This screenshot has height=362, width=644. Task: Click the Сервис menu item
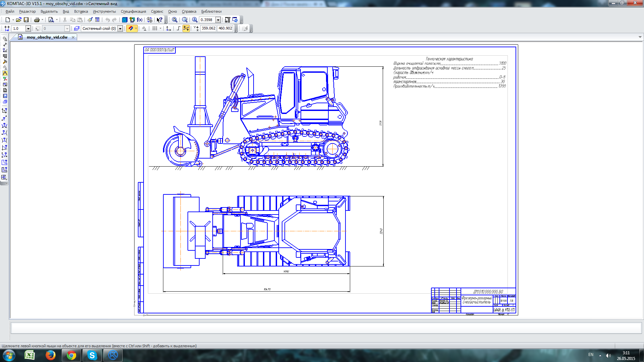coord(157,11)
